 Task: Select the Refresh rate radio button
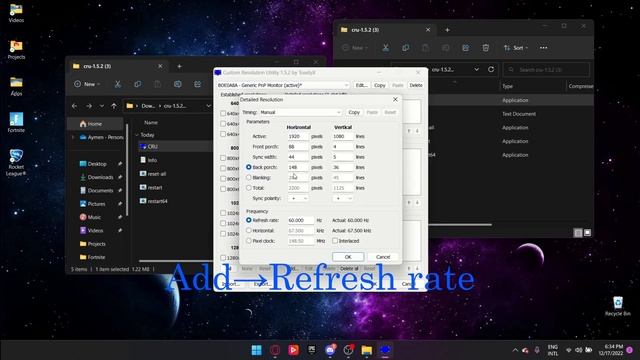249,220
